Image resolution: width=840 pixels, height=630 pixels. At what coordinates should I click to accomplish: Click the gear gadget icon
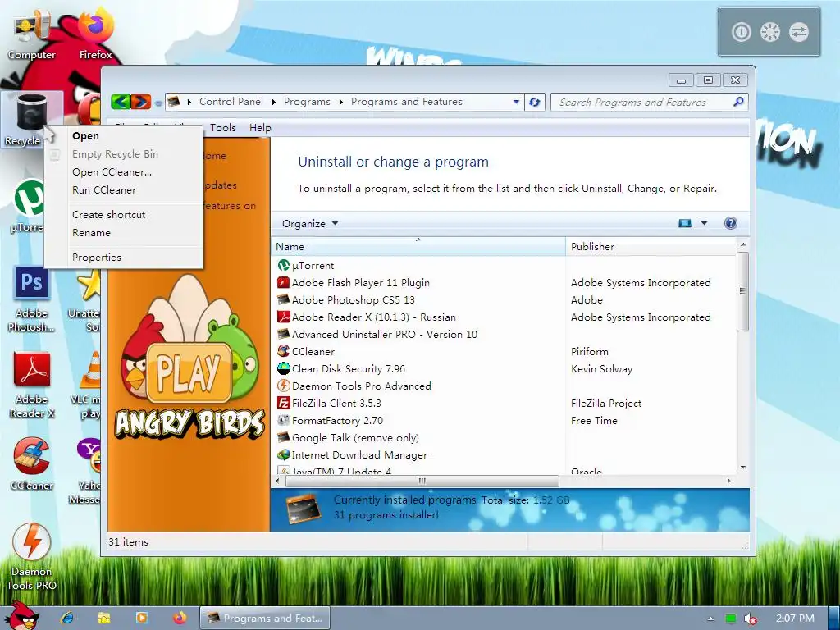point(769,32)
